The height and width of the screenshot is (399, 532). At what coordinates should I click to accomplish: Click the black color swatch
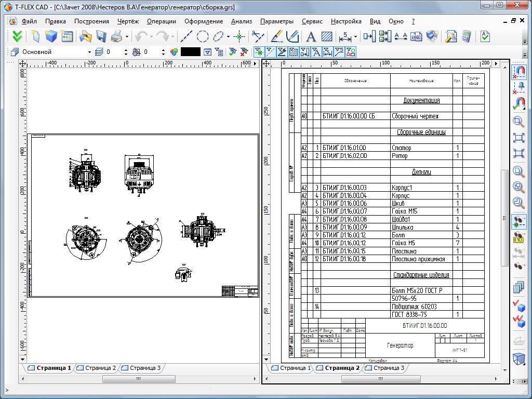tap(191, 52)
